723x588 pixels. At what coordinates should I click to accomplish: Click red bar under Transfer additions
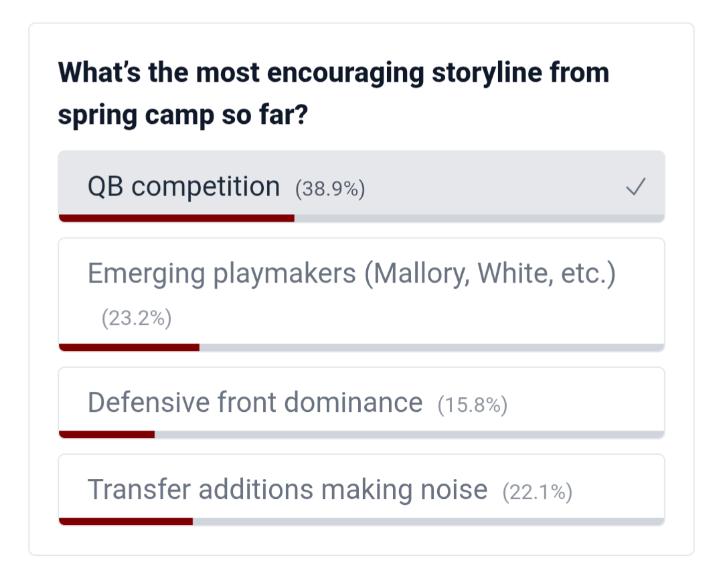[126, 521]
